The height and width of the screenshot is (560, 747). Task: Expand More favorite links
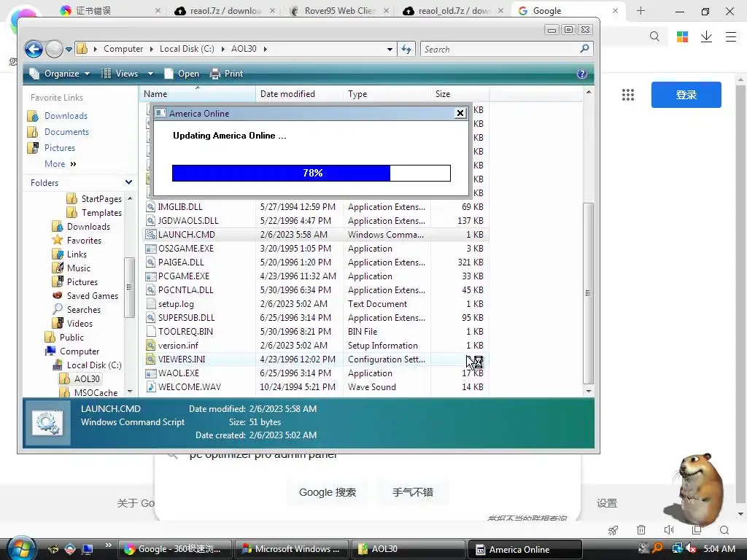tap(60, 164)
